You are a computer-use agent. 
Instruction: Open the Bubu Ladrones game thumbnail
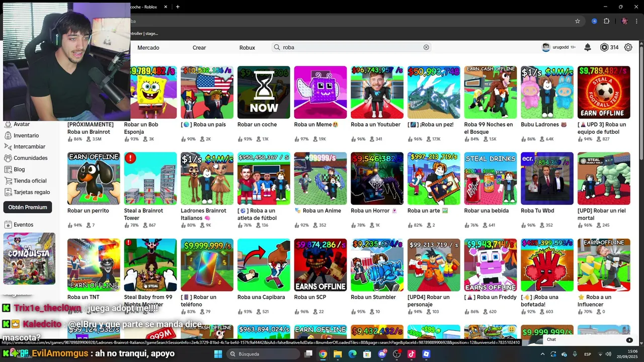[x=547, y=93]
